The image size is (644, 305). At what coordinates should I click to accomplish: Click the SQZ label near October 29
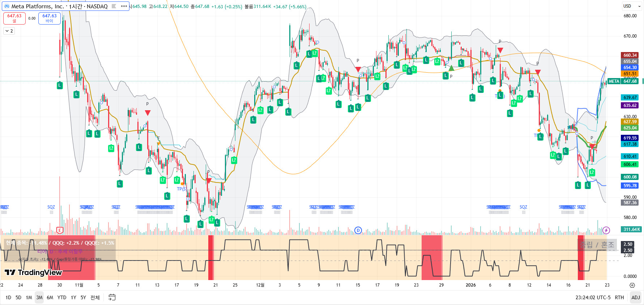[51, 207]
